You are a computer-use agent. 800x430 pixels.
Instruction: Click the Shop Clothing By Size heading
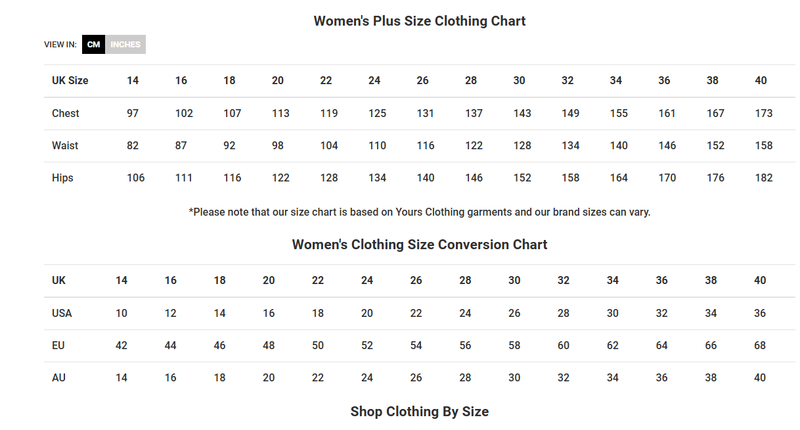tap(419, 412)
